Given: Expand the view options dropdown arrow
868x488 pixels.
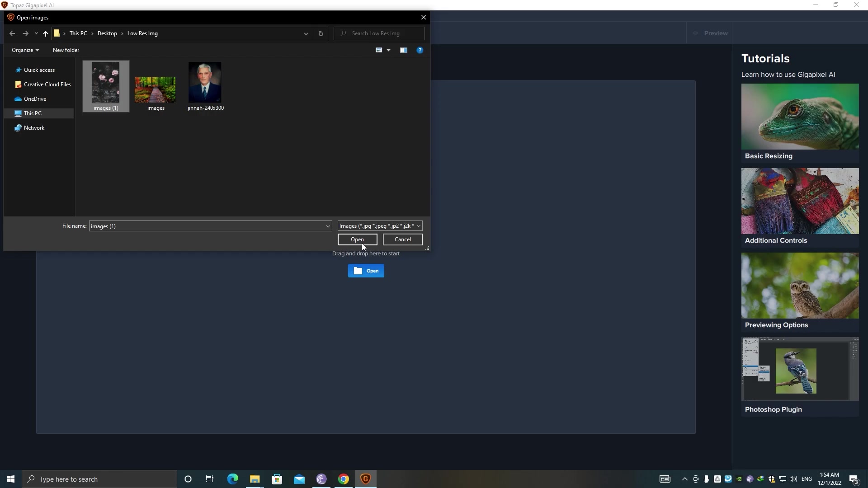Looking at the screenshot, I should click(x=388, y=50).
